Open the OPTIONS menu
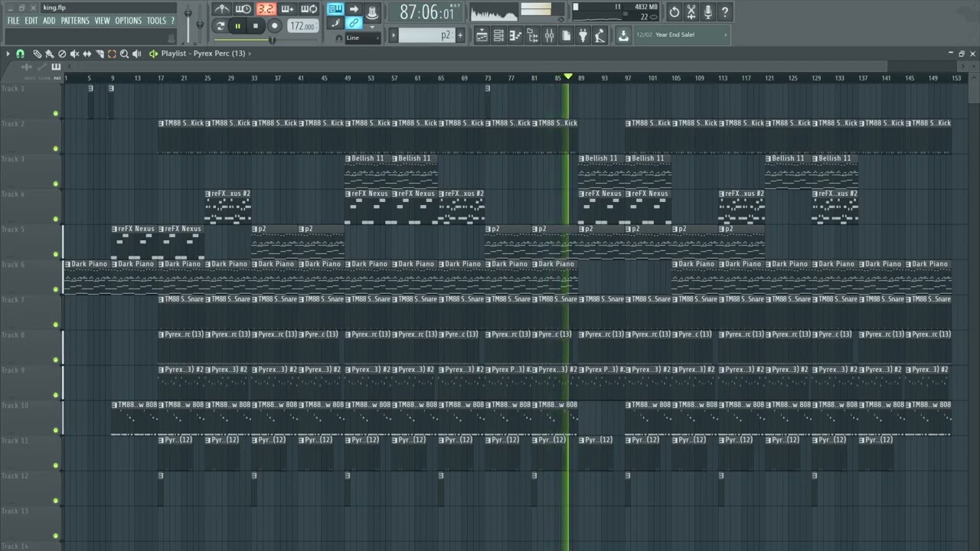980x551 pixels. click(x=128, y=21)
